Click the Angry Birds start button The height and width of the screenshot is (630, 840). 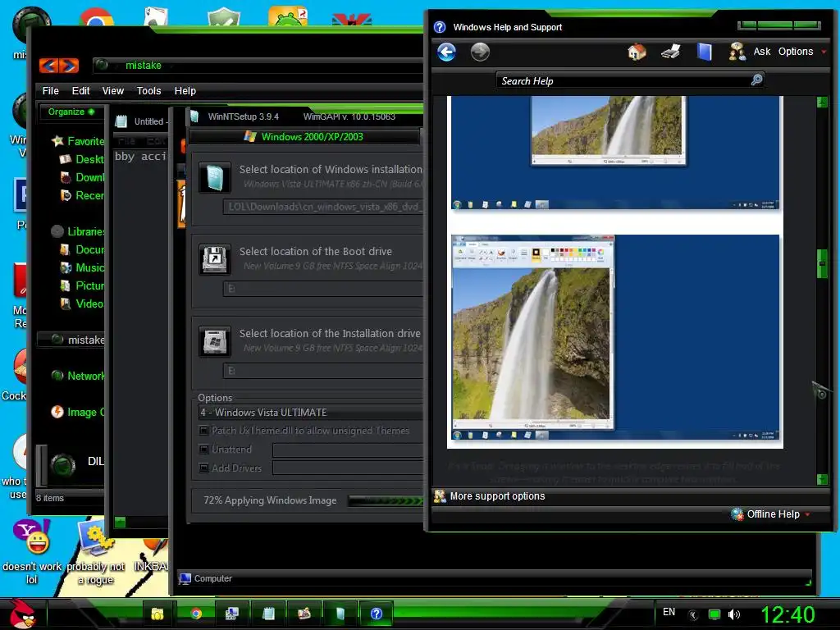tap(22, 614)
